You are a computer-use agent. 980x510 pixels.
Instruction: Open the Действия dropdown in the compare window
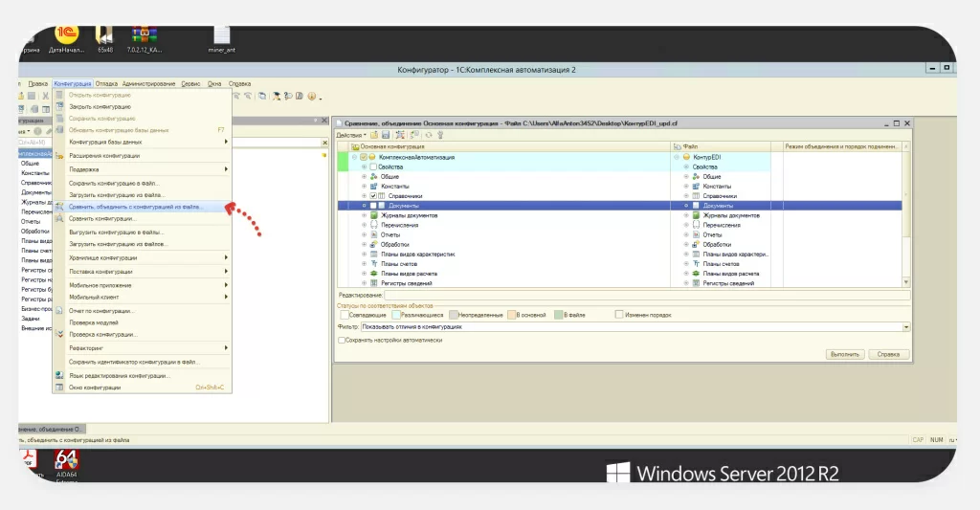click(350, 135)
